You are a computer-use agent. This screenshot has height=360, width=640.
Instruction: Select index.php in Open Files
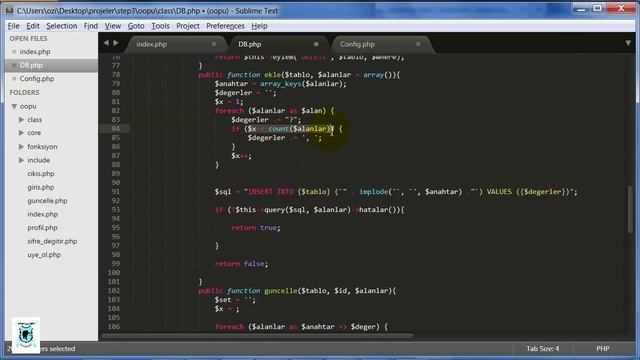[35, 52]
